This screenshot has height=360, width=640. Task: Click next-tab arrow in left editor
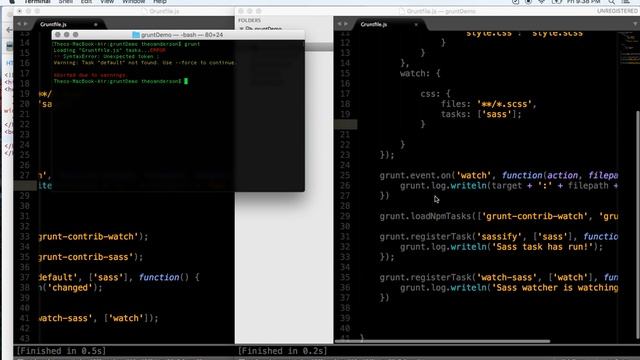click(25, 24)
